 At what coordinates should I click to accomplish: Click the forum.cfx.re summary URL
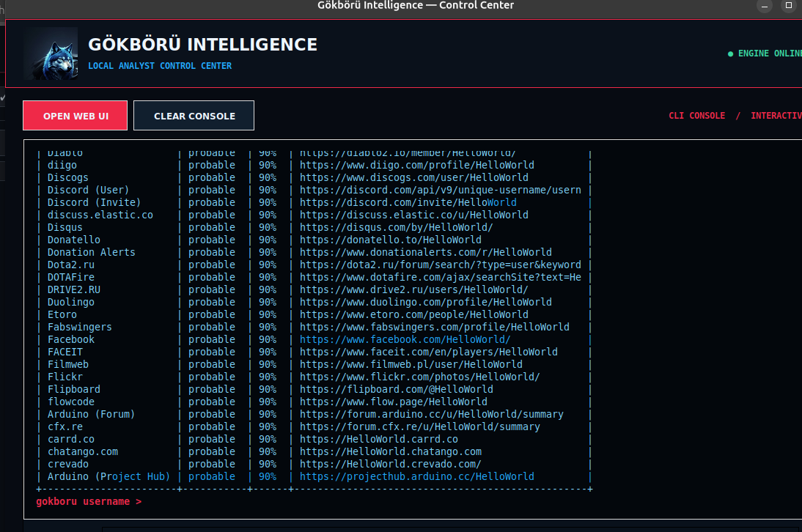(420, 426)
